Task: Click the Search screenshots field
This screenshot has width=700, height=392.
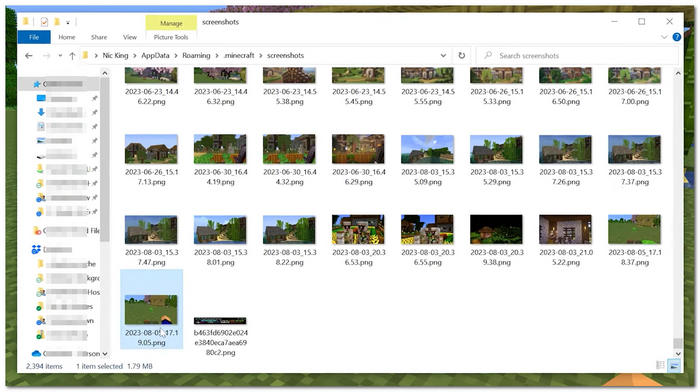Action: 577,56
